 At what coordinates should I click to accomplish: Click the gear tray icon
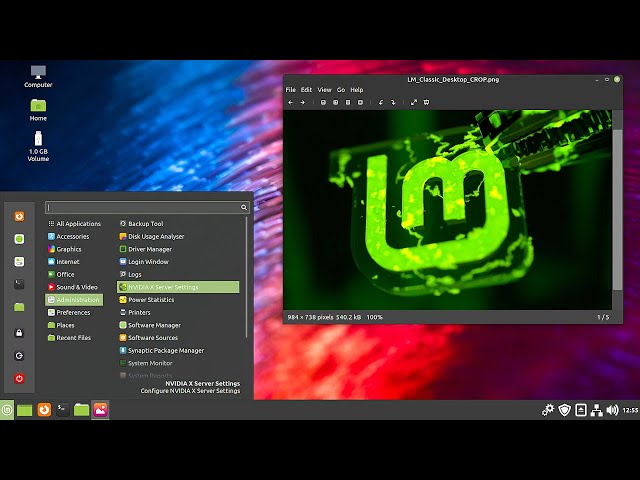click(x=548, y=410)
